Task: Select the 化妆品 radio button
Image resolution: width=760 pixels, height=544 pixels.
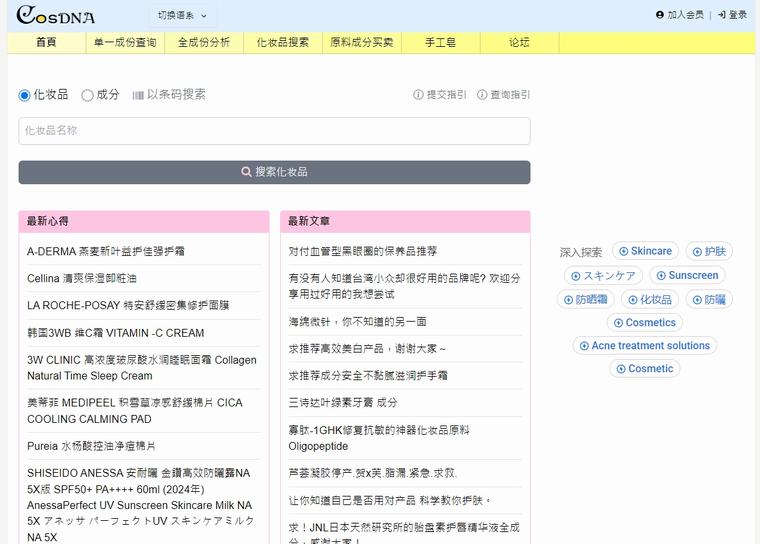Action: [25, 95]
